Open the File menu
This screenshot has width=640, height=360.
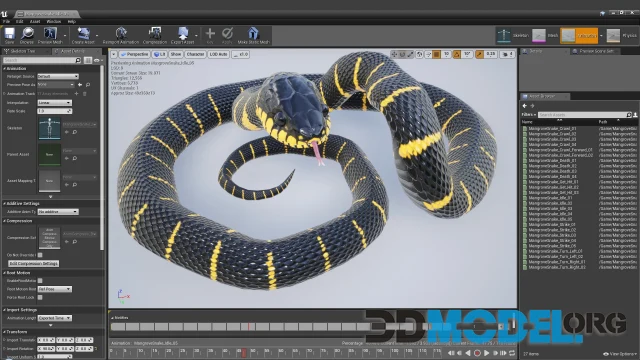click(x=6, y=21)
